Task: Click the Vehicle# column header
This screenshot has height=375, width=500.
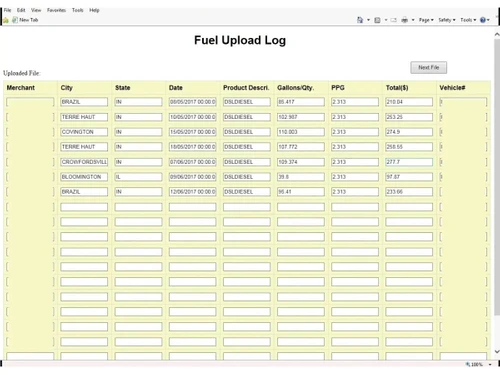Action: (452, 88)
